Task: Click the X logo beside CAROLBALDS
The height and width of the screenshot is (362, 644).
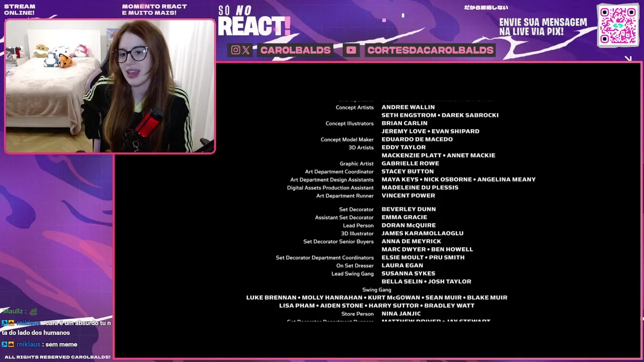Action: [246, 50]
